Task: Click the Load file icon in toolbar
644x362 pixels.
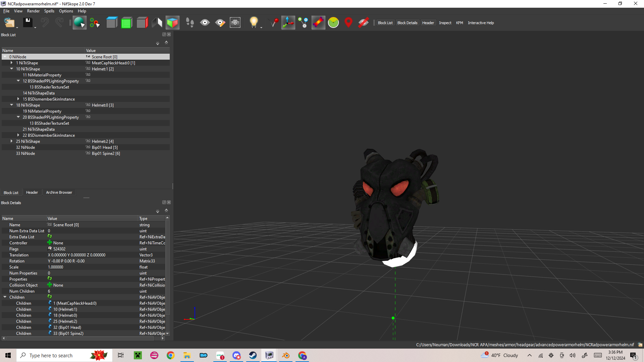Action: click(x=9, y=23)
